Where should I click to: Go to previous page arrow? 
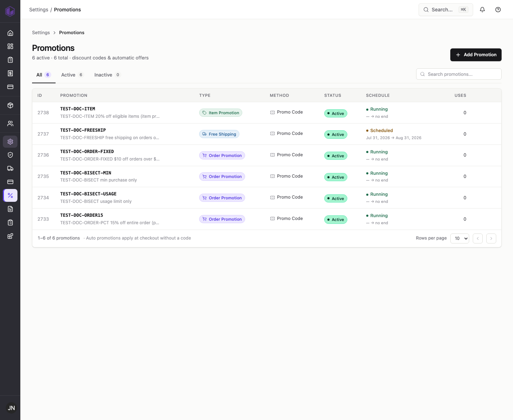click(x=478, y=238)
